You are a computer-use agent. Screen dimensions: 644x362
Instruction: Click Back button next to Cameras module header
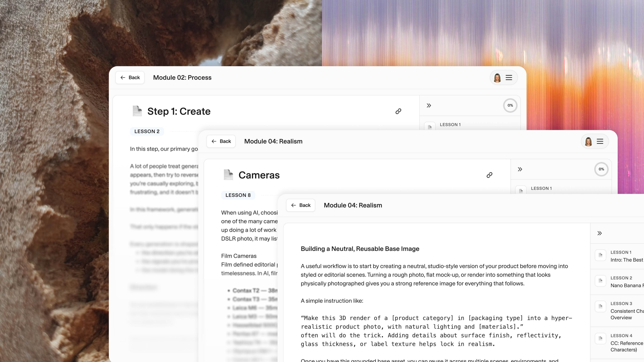point(221,141)
